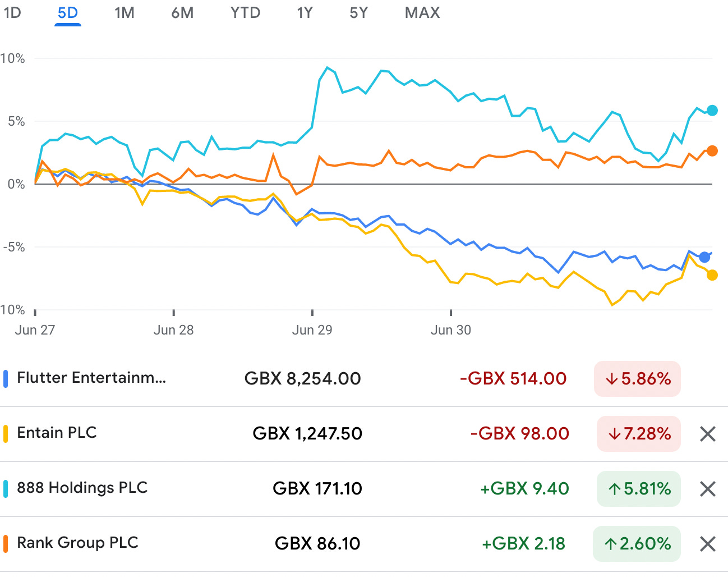The image size is (728, 577).
Task: Click the blue Flutter color indicator
Action: coord(6,379)
